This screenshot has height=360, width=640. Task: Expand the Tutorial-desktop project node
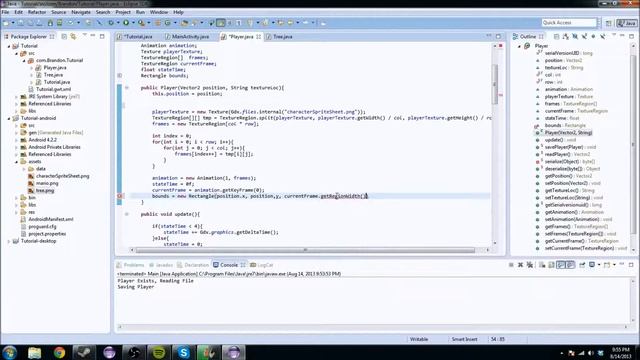coord(9,241)
